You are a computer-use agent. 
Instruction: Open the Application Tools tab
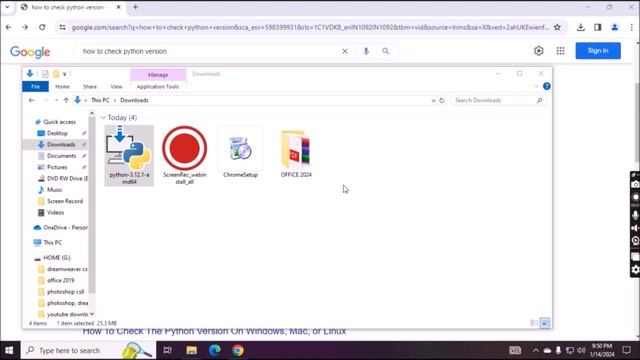pyautogui.click(x=158, y=87)
